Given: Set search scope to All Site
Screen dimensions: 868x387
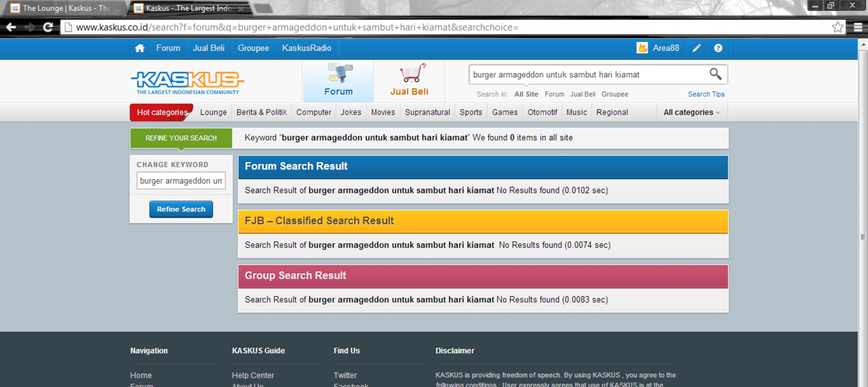Looking at the screenshot, I should coord(526,94).
